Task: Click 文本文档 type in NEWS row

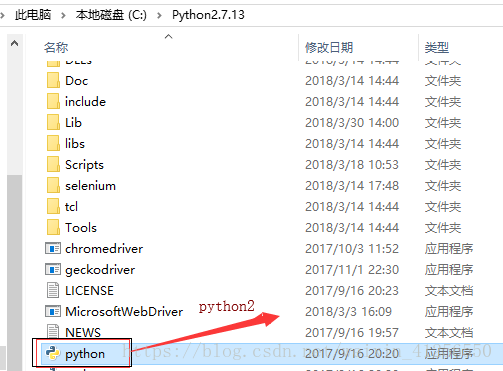Action: coord(449,333)
